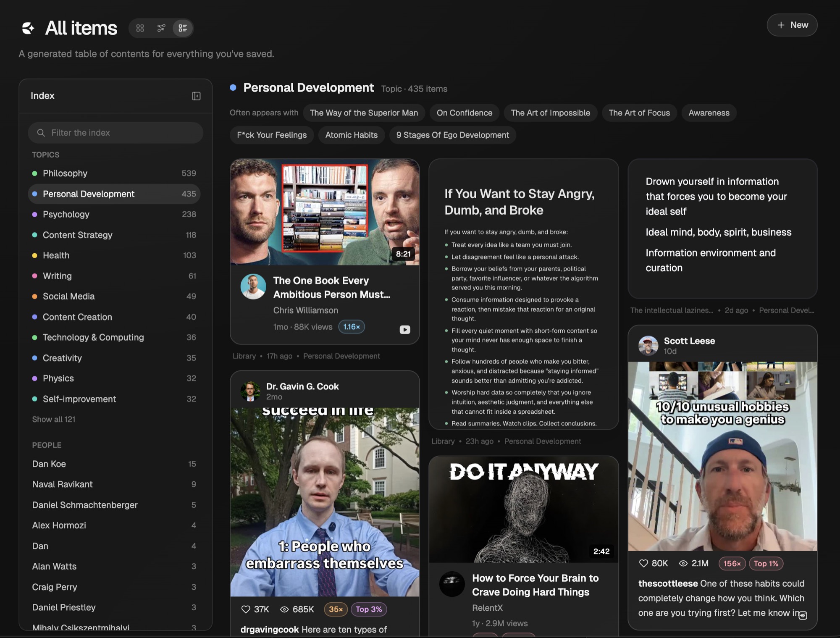Click the Top 1% badge
The height and width of the screenshot is (638, 840).
point(766,564)
